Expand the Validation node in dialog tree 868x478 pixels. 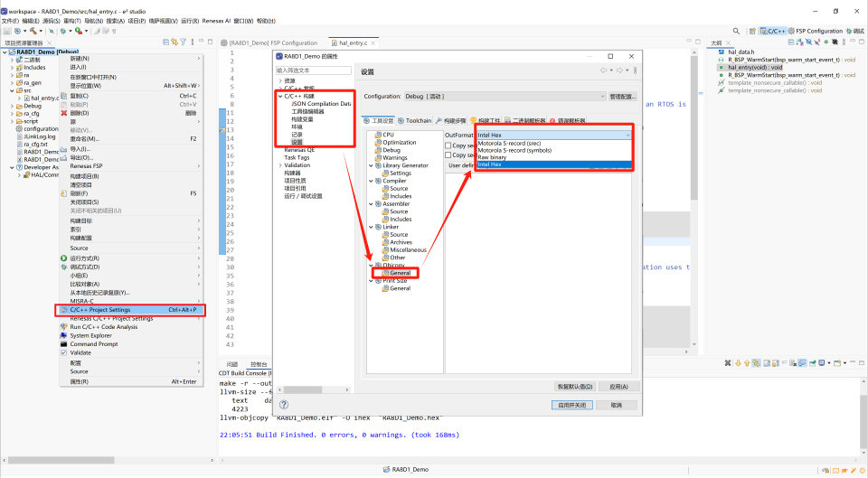[x=280, y=165]
